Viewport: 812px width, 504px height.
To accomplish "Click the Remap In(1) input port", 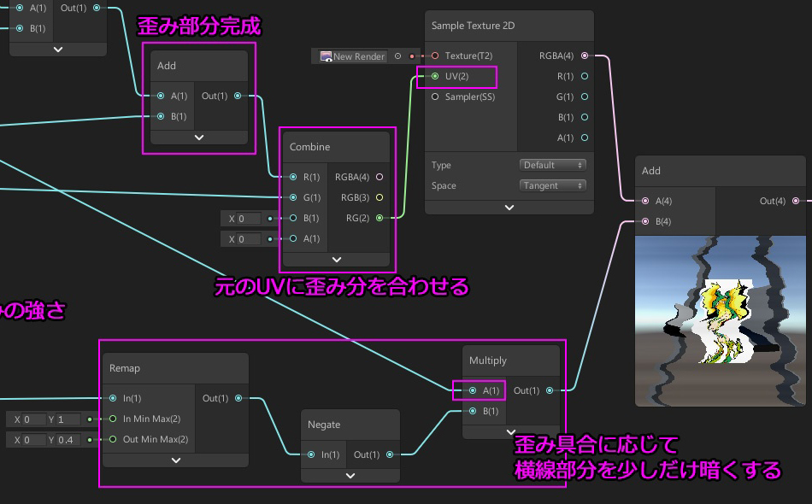I will coord(113,398).
